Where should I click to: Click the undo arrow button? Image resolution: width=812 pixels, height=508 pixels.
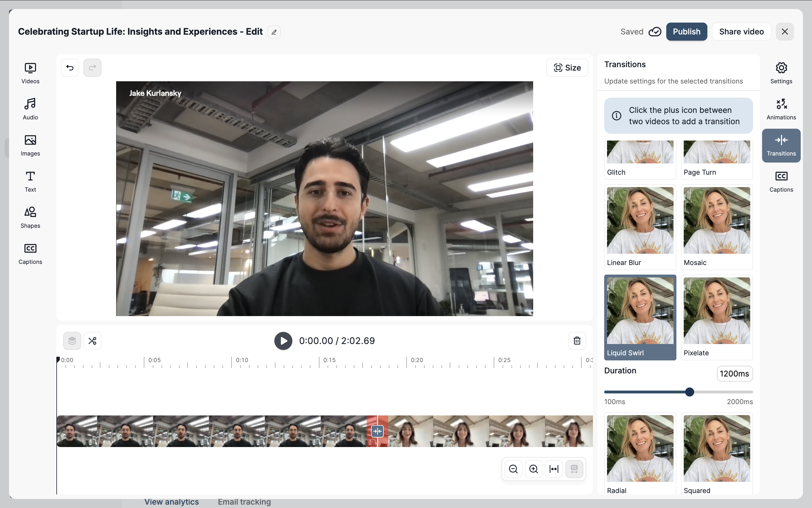(70, 68)
